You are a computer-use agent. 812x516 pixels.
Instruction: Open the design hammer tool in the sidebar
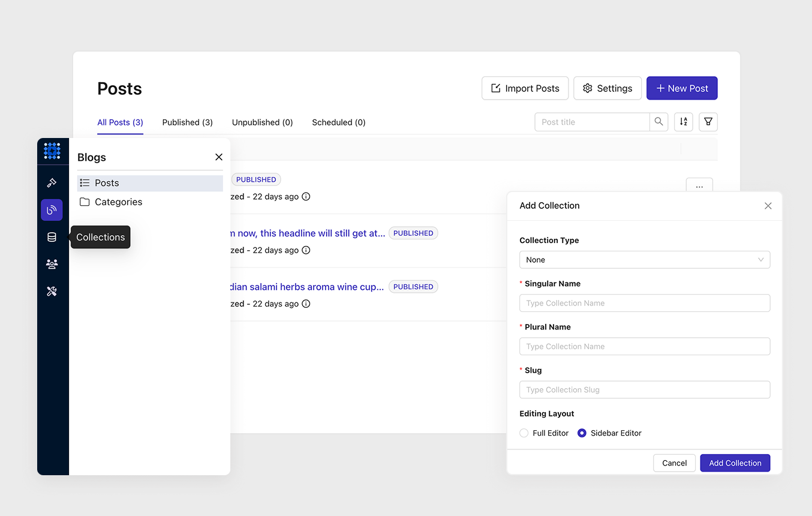tap(52, 183)
